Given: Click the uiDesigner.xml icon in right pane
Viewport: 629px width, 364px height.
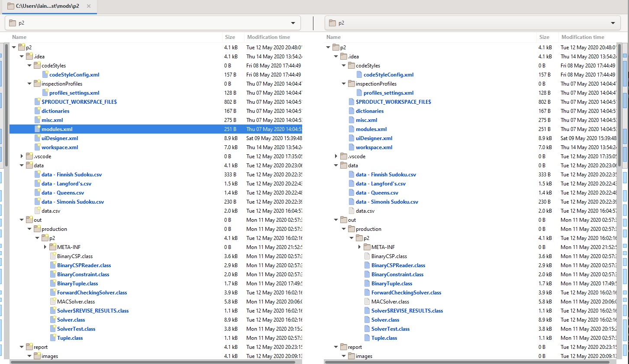Looking at the screenshot, I should tap(351, 138).
